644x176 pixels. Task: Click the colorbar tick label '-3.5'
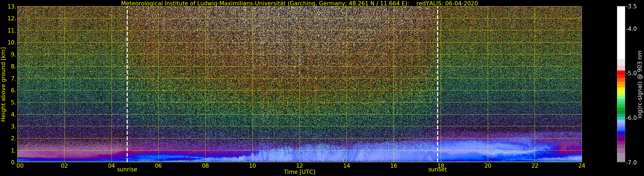[632, 7]
